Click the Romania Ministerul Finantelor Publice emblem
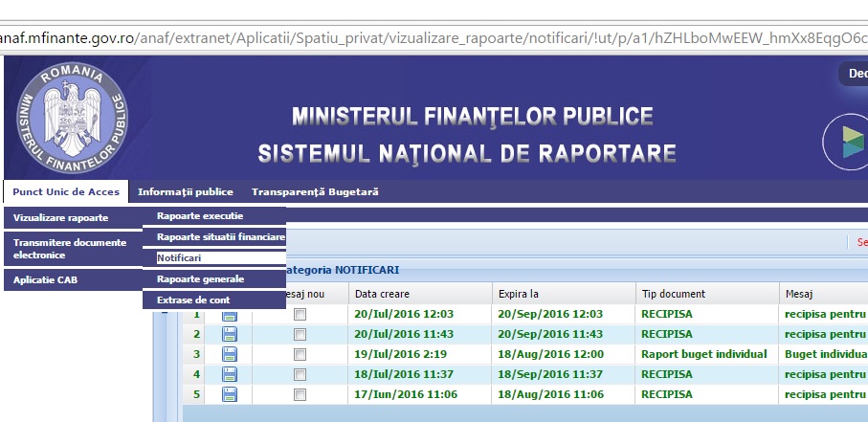 [72, 118]
